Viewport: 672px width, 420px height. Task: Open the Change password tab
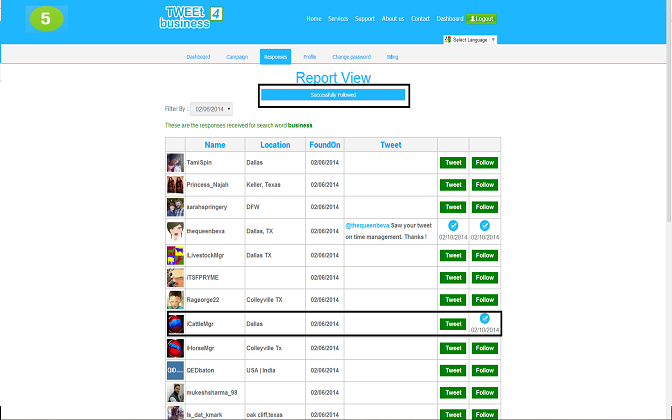point(351,57)
